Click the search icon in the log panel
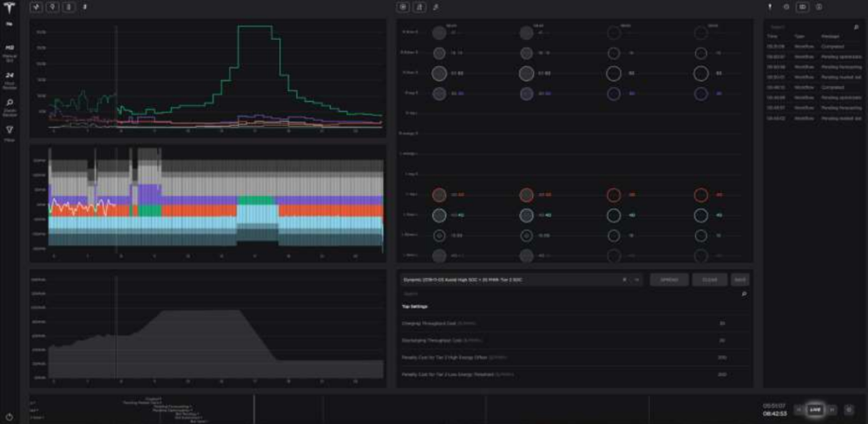 (x=855, y=27)
